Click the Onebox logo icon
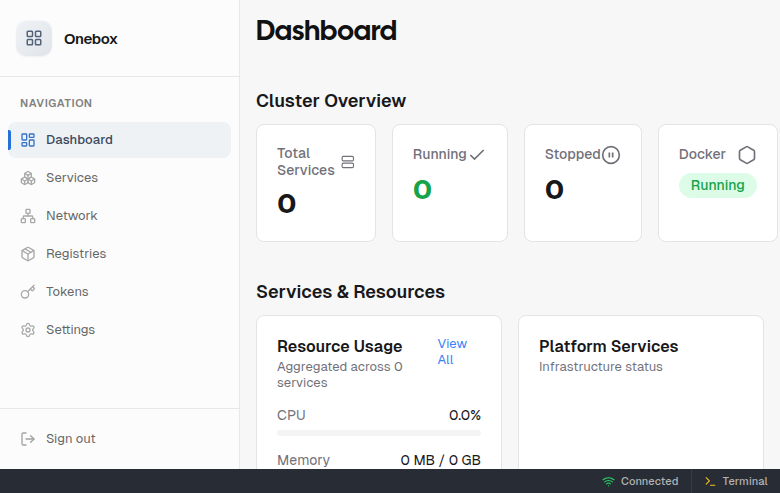Image resolution: width=780 pixels, height=493 pixels. [x=34, y=38]
